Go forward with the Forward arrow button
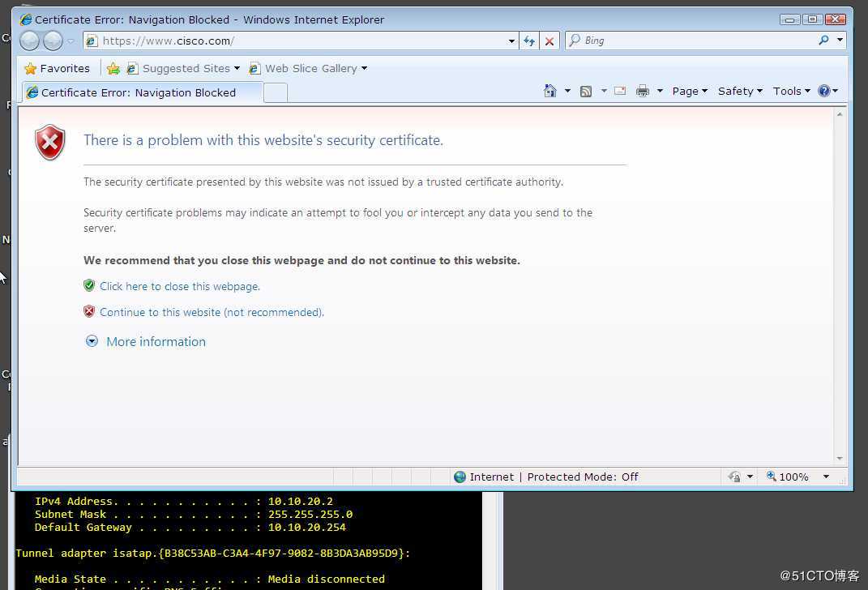The height and width of the screenshot is (590, 868). 53,41
